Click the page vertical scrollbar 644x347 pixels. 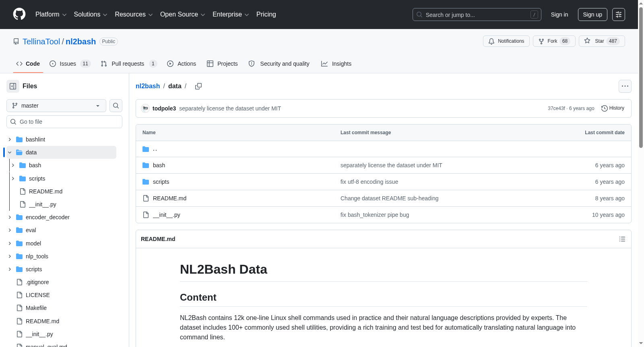click(x=641, y=77)
